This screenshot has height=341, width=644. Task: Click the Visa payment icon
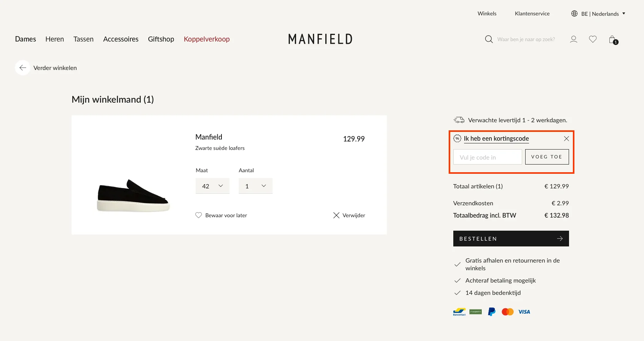524,311
